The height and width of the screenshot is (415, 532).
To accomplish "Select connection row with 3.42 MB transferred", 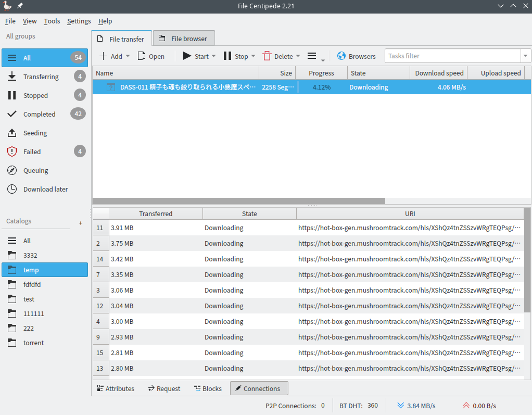I will (308, 259).
